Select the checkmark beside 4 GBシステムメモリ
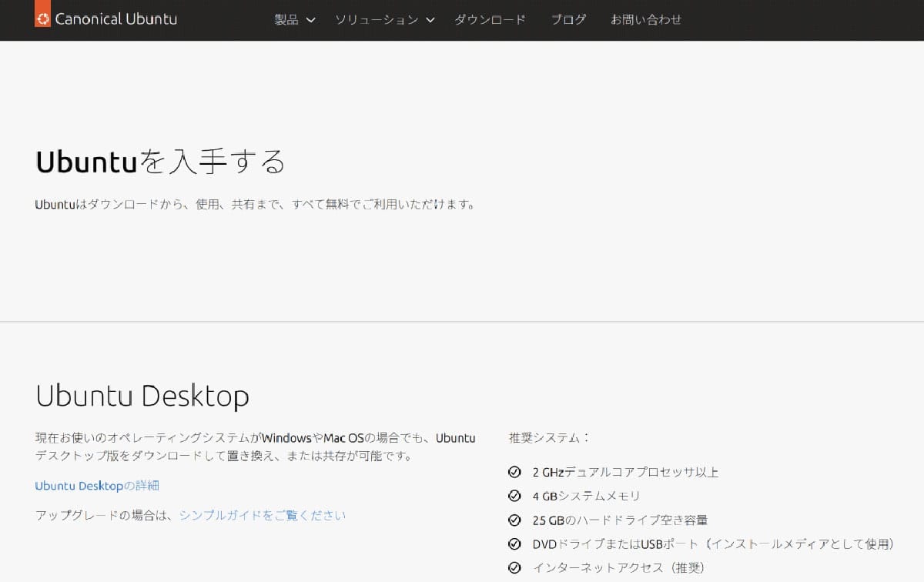The height and width of the screenshot is (582, 924). coord(514,496)
